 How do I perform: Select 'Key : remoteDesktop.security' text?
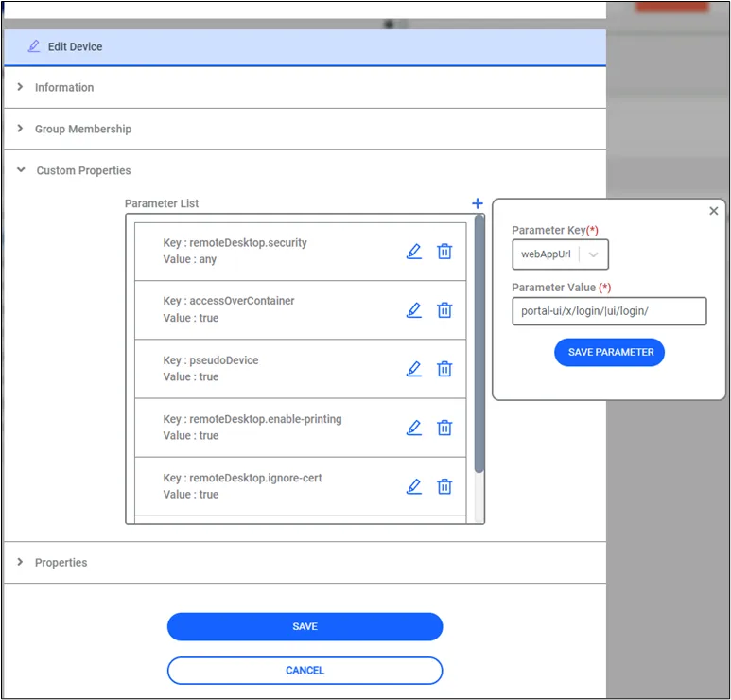[235, 242]
